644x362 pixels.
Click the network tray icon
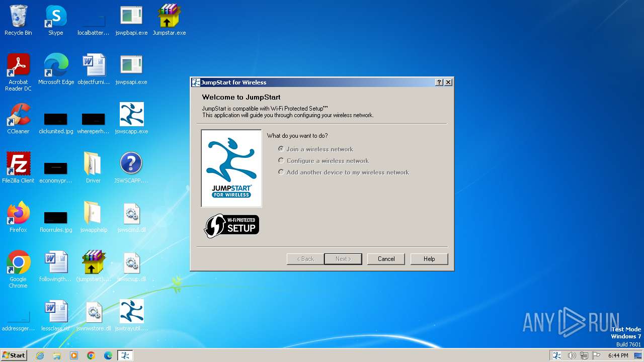click(584, 355)
